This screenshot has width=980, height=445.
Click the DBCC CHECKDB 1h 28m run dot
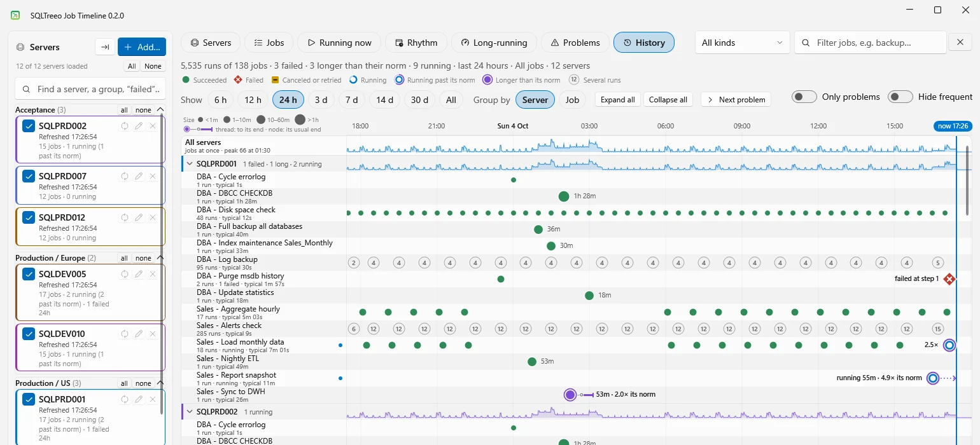click(563, 196)
